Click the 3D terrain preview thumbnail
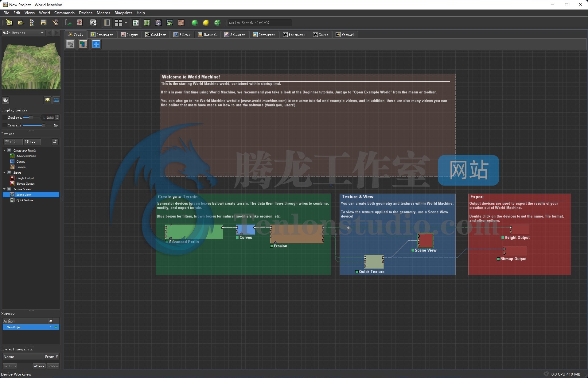Viewport: 588px width, 378px height. [31, 66]
